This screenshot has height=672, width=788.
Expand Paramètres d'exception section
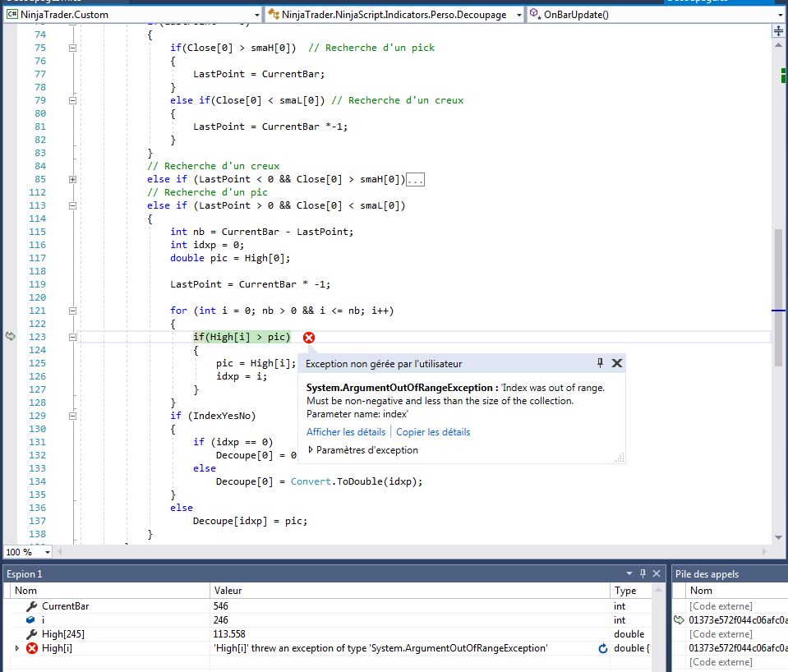coord(311,450)
